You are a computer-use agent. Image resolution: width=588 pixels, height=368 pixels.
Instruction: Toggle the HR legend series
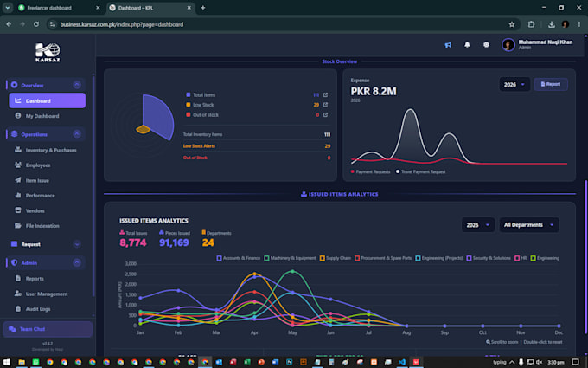pos(521,258)
